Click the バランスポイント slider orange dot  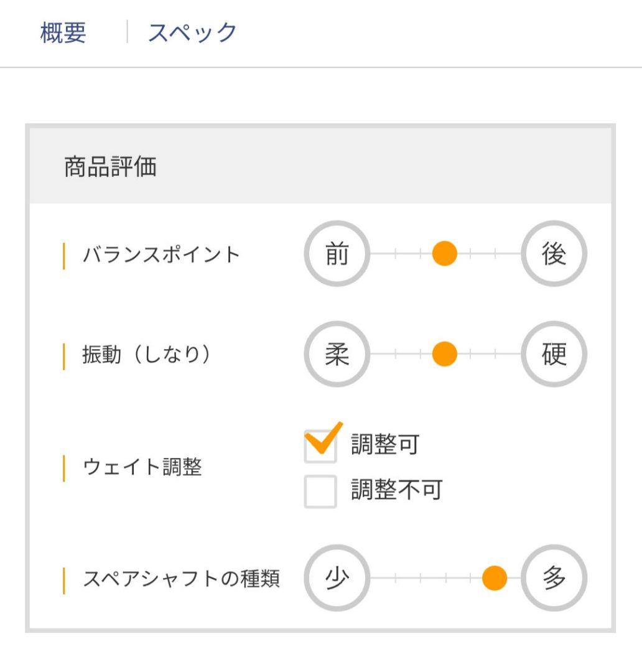[444, 254]
